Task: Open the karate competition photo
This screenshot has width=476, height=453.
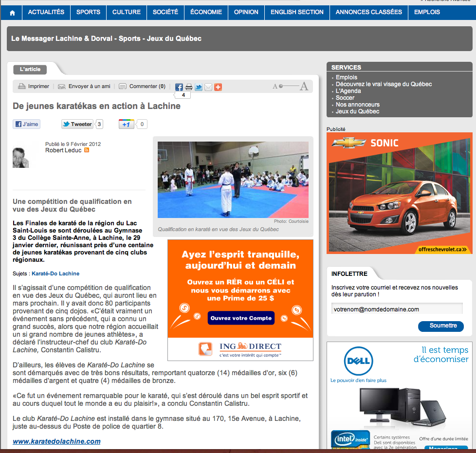Action: click(233, 180)
